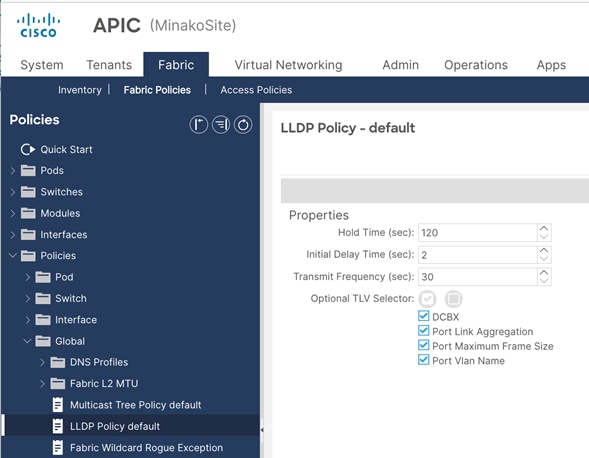The height and width of the screenshot is (458, 589).
Task: Click the Fabric Wildcard Rogue Exception document icon
Action: [58, 447]
